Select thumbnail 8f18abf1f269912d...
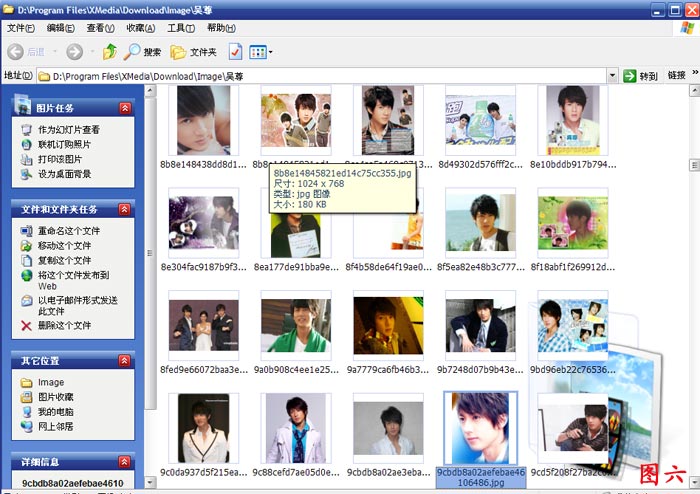The width and height of the screenshot is (700, 494). pyautogui.click(x=573, y=223)
